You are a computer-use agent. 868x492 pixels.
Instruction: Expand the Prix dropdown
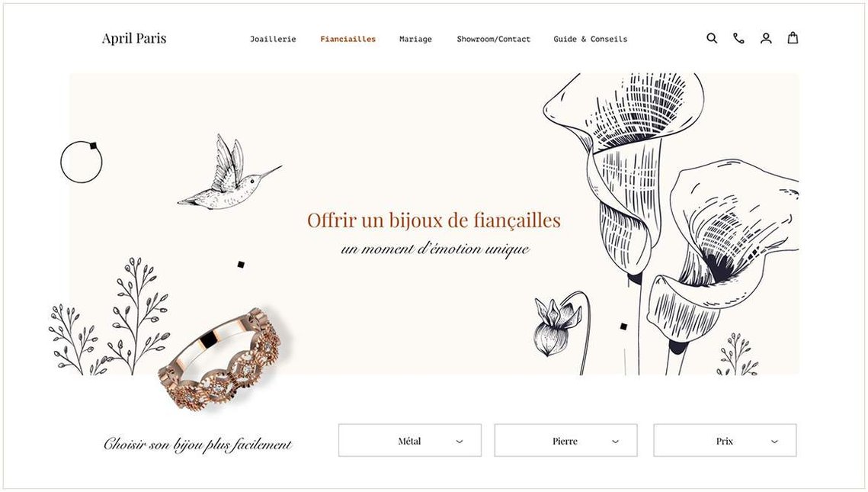(x=725, y=440)
